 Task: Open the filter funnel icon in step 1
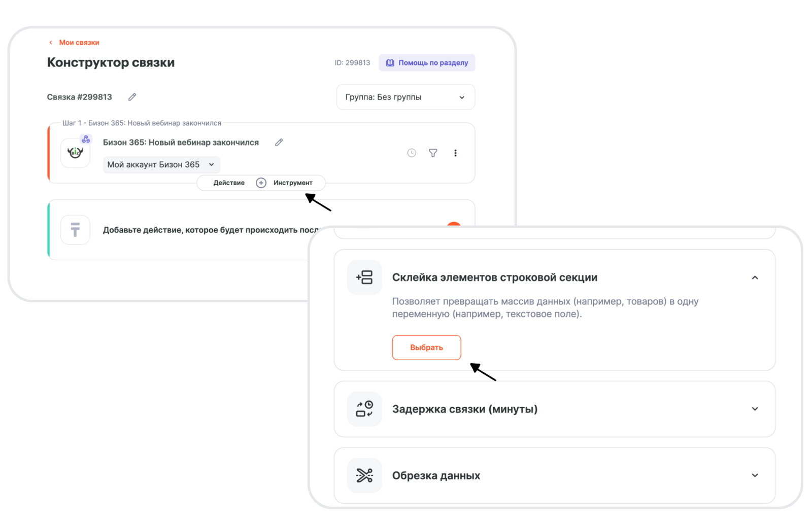click(x=433, y=153)
